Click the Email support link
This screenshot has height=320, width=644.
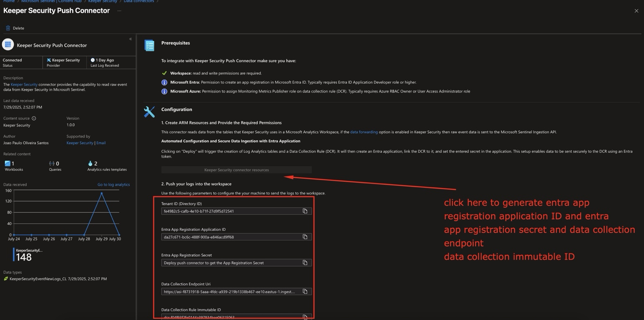point(101,143)
